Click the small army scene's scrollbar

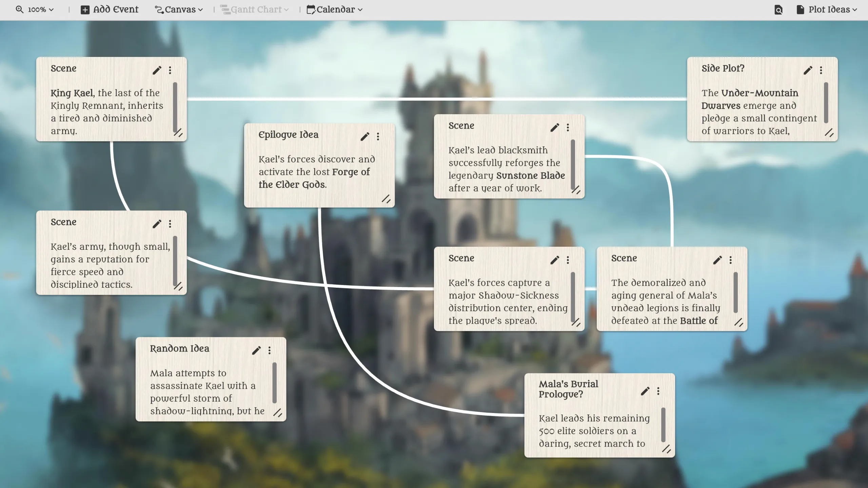click(x=175, y=260)
